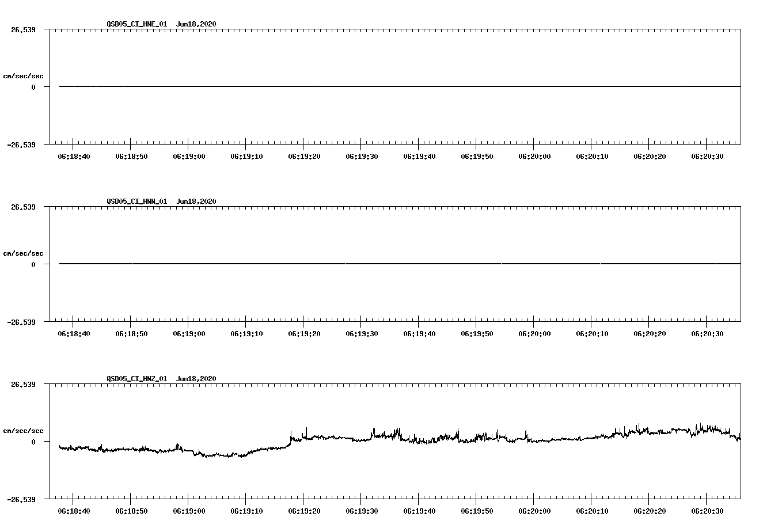782x532 pixels.
Task: Click 06:19:10 time label under HNE plot
Action: pos(246,157)
